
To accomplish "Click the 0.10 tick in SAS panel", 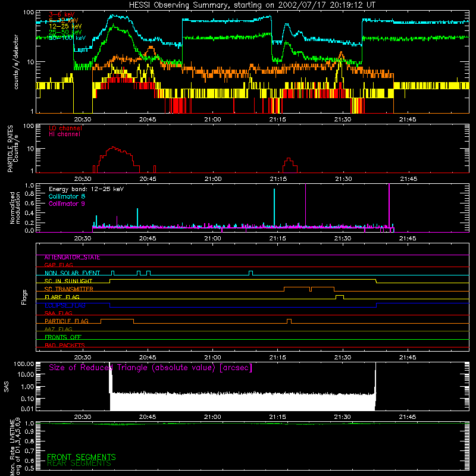I will [x=27, y=398].
